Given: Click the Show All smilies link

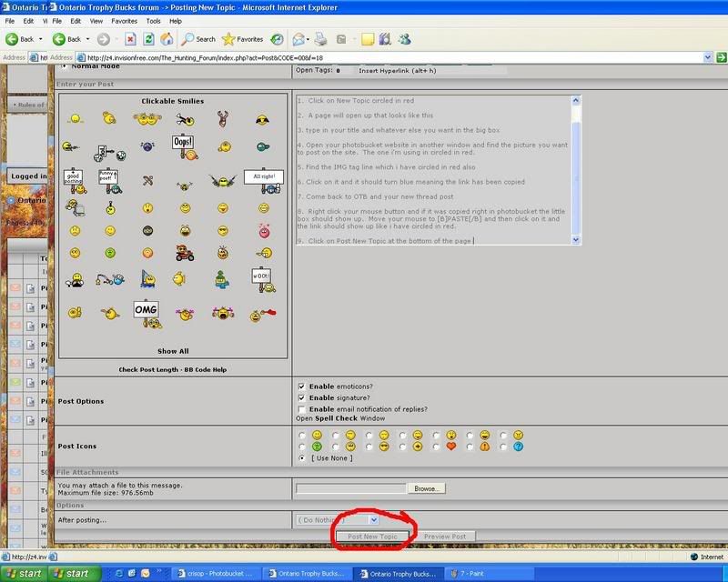Looking at the screenshot, I should (173, 351).
